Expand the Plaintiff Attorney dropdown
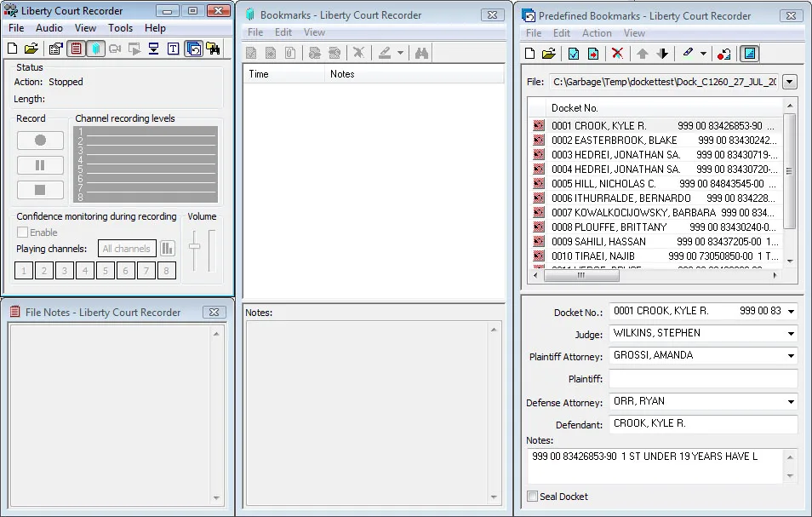This screenshot has width=812, height=517. 791,356
